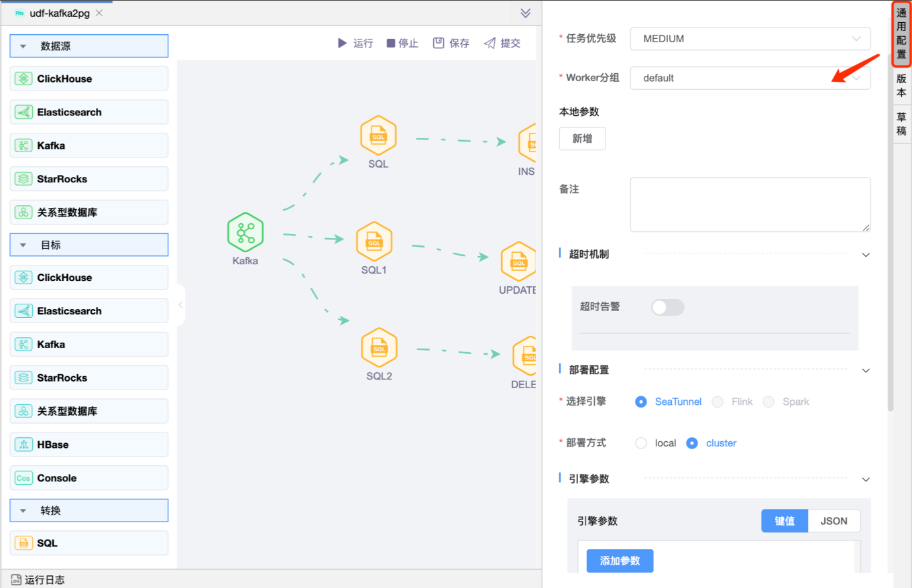Open the Worker group default dropdown
This screenshot has width=912, height=588.
(750, 78)
